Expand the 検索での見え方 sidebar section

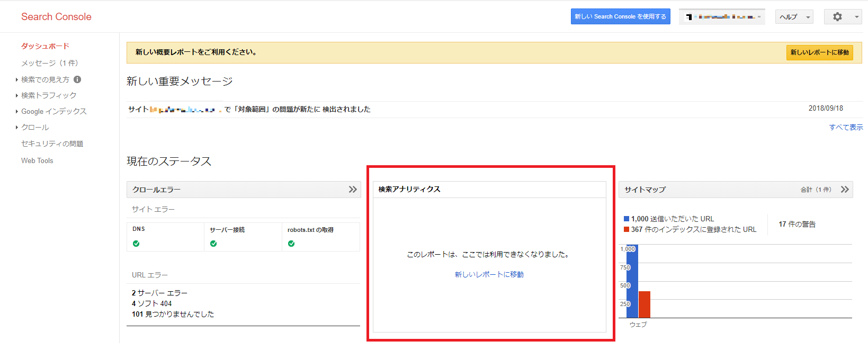point(45,79)
